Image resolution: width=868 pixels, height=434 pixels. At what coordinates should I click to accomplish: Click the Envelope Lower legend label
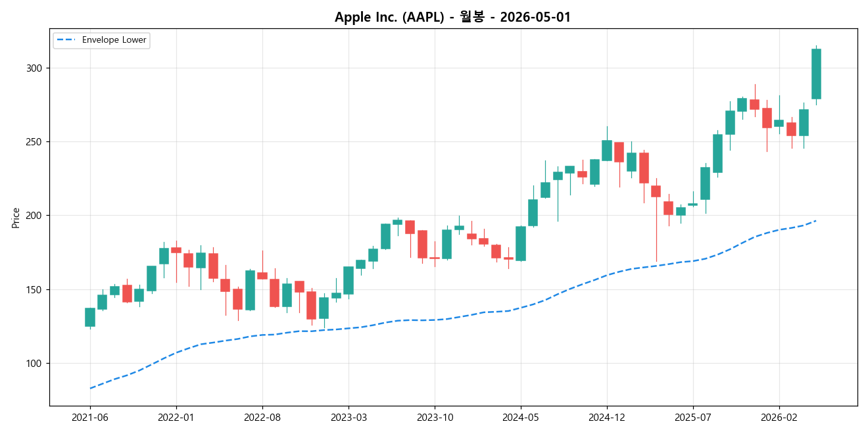(114, 40)
